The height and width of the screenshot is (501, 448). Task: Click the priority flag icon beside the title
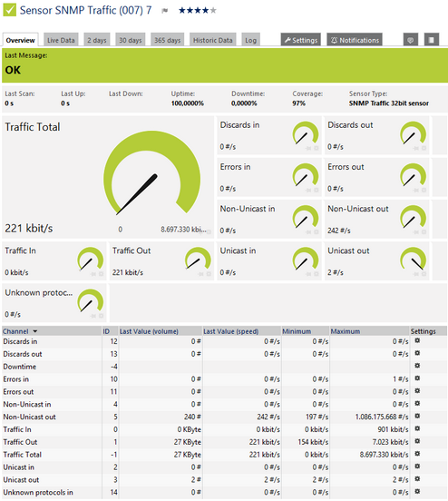[x=165, y=11]
